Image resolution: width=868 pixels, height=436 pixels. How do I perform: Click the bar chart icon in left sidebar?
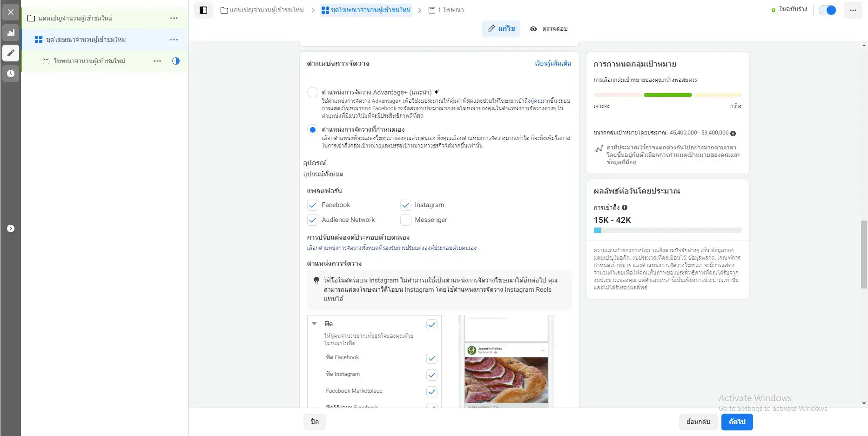click(11, 33)
